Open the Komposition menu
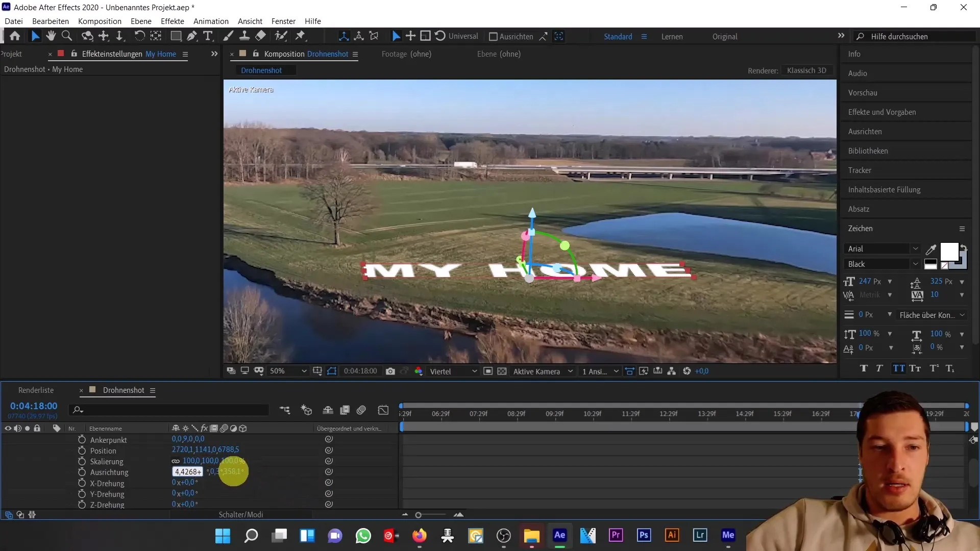The width and height of the screenshot is (980, 551). click(100, 21)
